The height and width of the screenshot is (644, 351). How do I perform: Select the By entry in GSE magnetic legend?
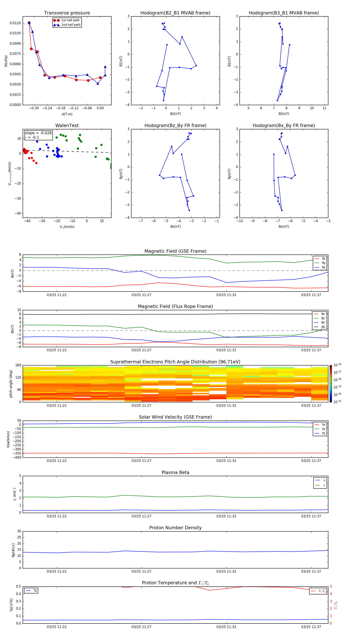(x=320, y=263)
